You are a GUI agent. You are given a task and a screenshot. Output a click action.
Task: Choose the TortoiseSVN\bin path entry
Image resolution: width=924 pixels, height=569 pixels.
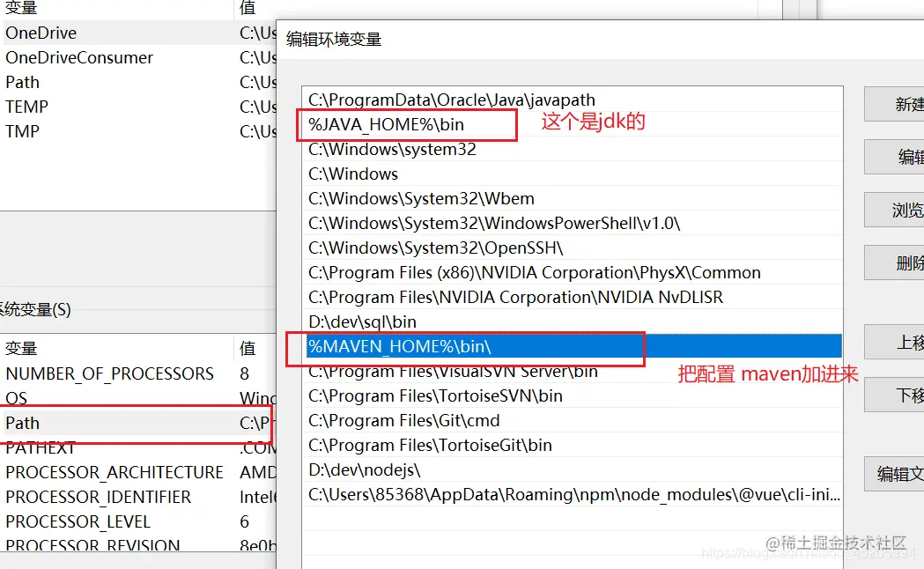(x=573, y=396)
